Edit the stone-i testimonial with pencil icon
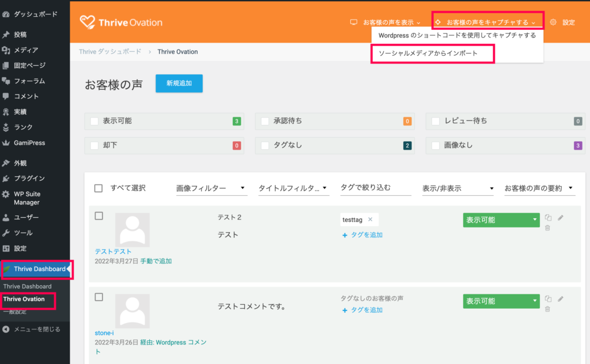The width and height of the screenshot is (590, 364). pyautogui.click(x=561, y=298)
